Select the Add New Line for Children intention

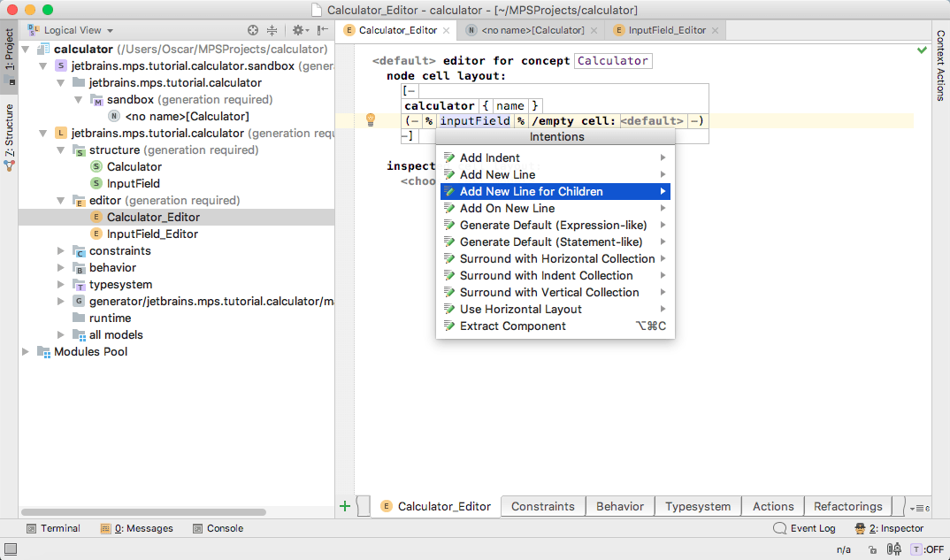point(531,191)
